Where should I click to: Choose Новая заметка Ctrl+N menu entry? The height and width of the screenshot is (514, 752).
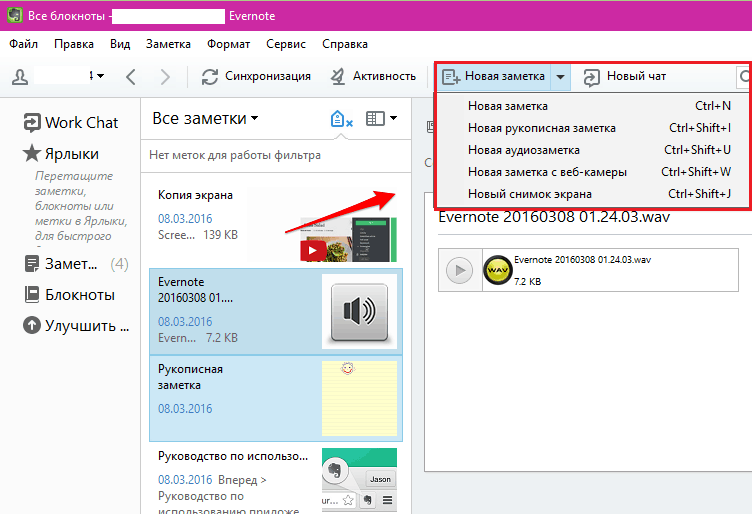coord(593,106)
